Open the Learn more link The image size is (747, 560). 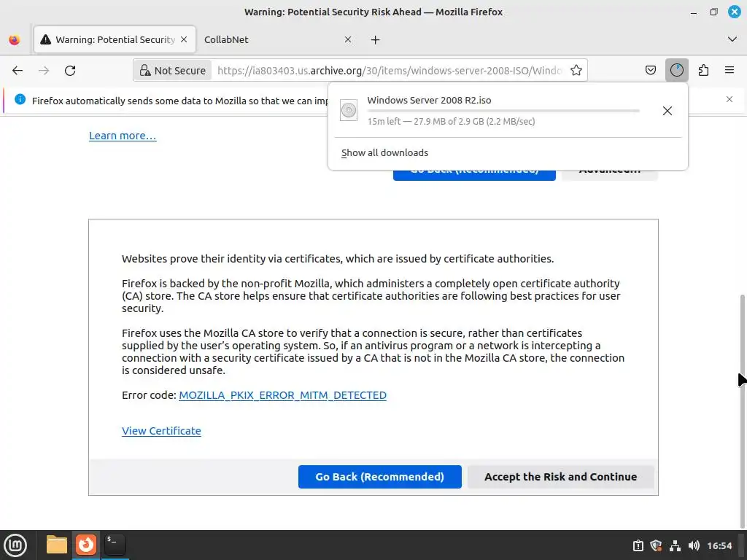(123, 136)
